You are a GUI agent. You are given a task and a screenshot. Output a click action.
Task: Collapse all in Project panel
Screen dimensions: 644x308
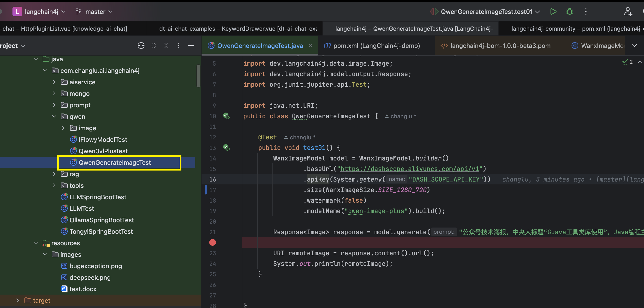tap(166, 46)
